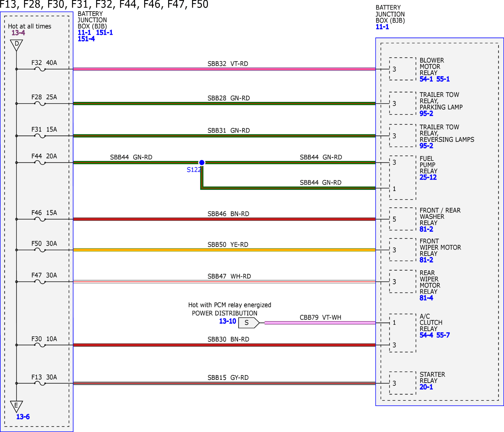Open the 13-10 Power Distribution link

click(228, 321)
